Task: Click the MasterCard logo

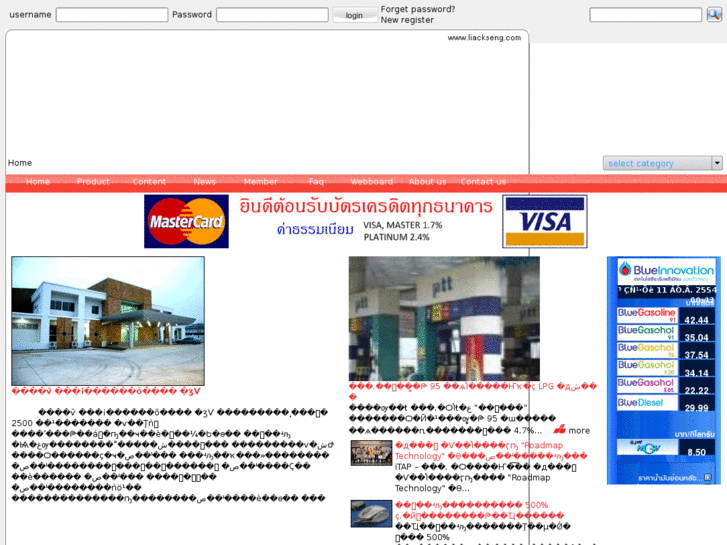Action: (x=186, y=221)
